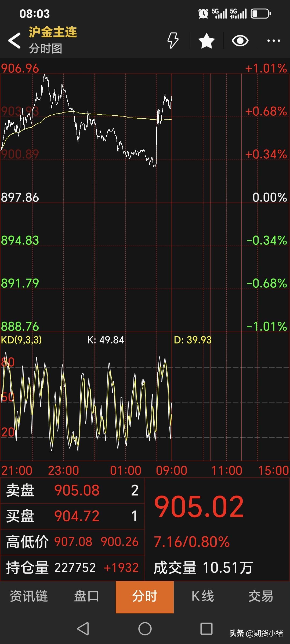Tap the 897.86 baseline price label
Screen dimensions: 290x644
pos(20,197)
